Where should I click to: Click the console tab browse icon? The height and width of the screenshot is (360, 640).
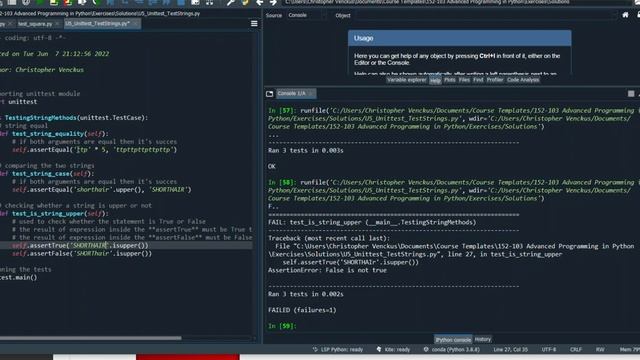269,94
